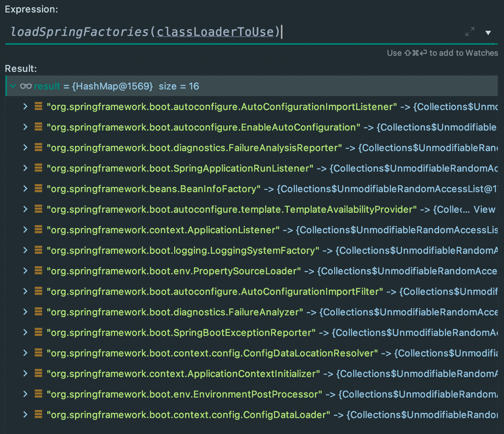Click the expand expression editor icon
The height and width of the screenshot is (434, 504).
click(470, 32)
